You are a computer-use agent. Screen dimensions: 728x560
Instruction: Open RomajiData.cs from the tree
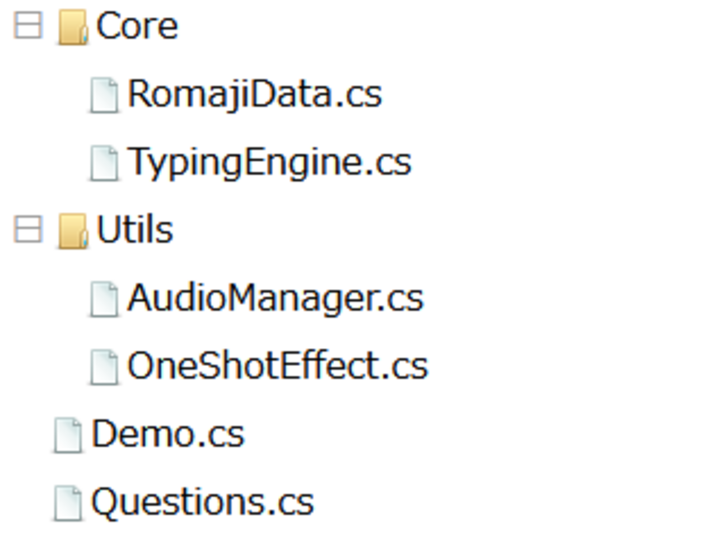coord(255,94)
